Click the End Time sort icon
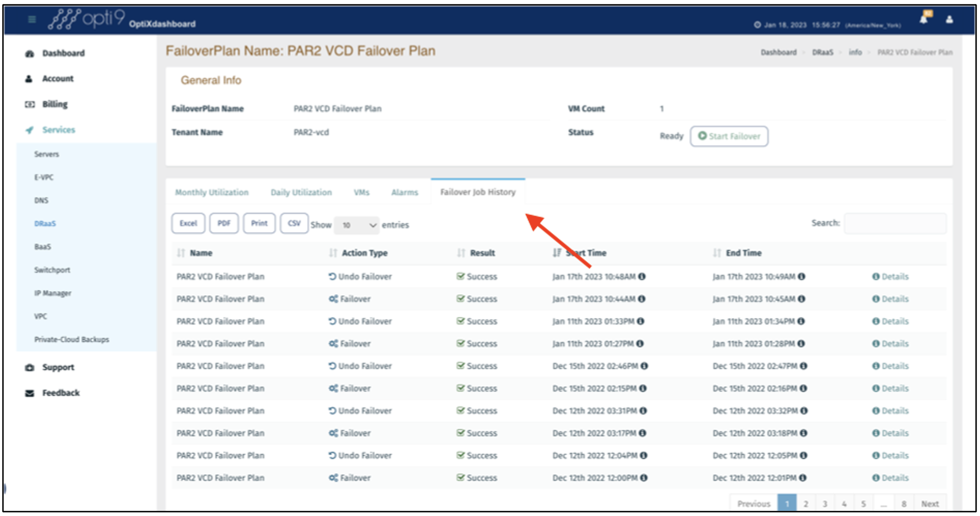The height and width of the screenshot is (516, 980). pyautogui.click(x=717, y=253)
